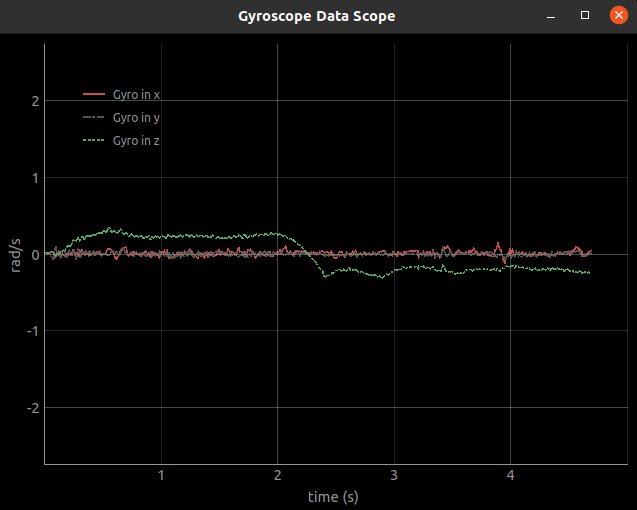
Task: Click the 'Gyro in x' legend label
Action: 136,95
